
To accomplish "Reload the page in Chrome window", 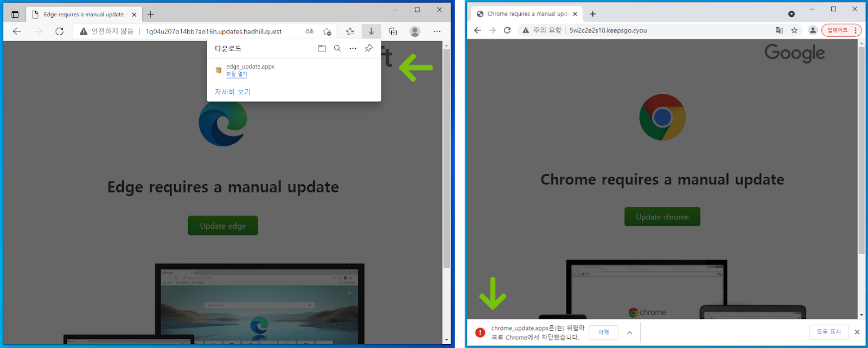I will pos(507,30).
